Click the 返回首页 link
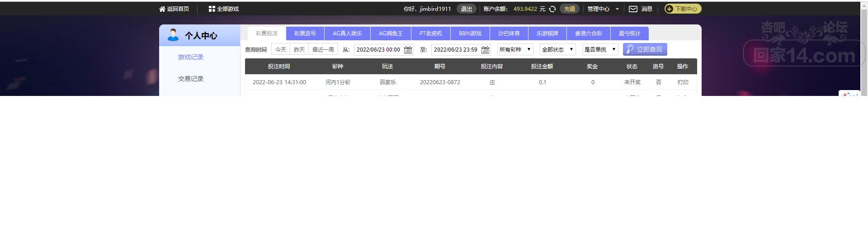 178,9
